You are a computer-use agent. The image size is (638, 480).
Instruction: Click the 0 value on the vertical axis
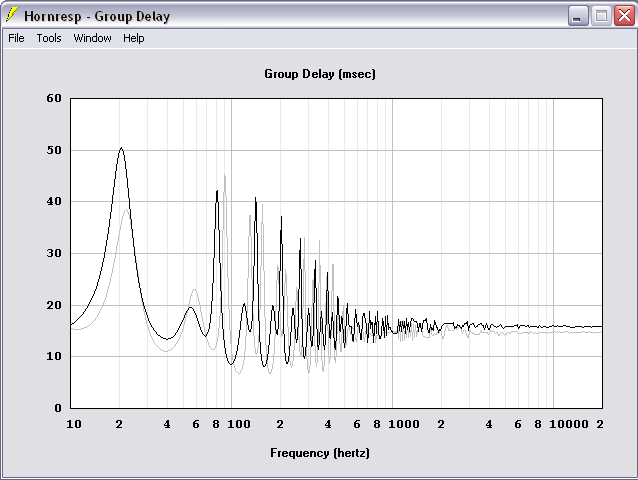coord(58,408)
